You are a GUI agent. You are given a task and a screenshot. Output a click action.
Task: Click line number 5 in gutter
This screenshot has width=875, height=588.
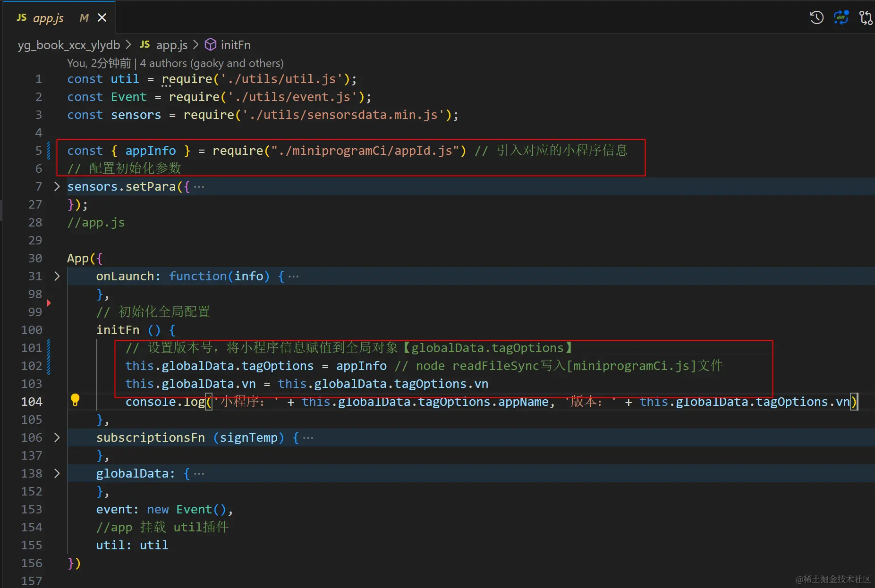point(39,151)
